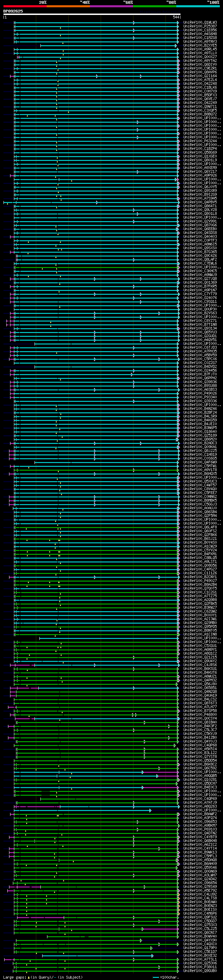Viewport: 223px width, 980px height.
Task: Click yellow gap triangle on UniRef100_P25387 row
Action: [60, 28]
